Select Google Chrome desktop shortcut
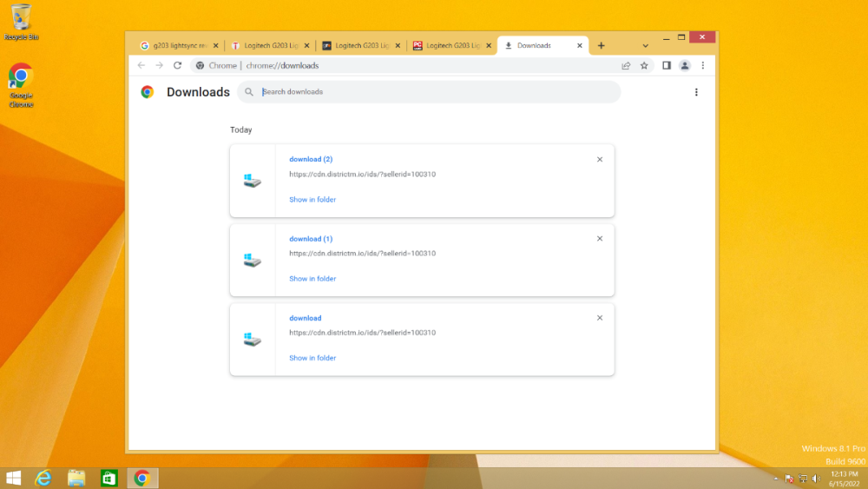 pyautogui.click(x=21, y=86)
